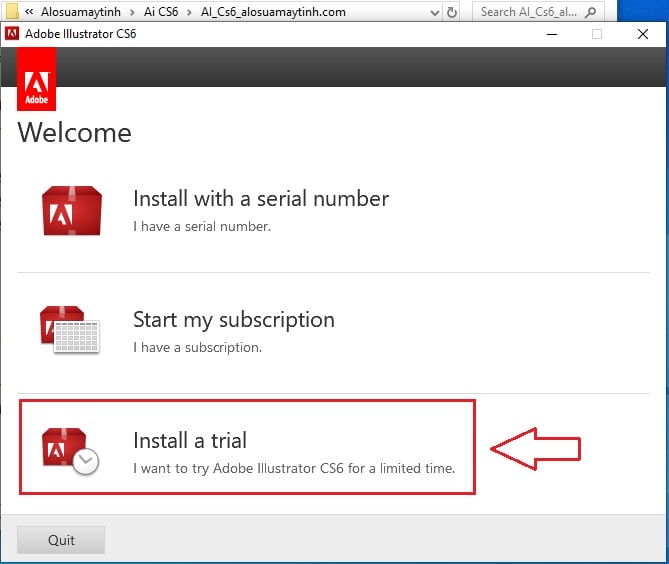
Task: Select Install with a serial number
Action: click(261, 199)
